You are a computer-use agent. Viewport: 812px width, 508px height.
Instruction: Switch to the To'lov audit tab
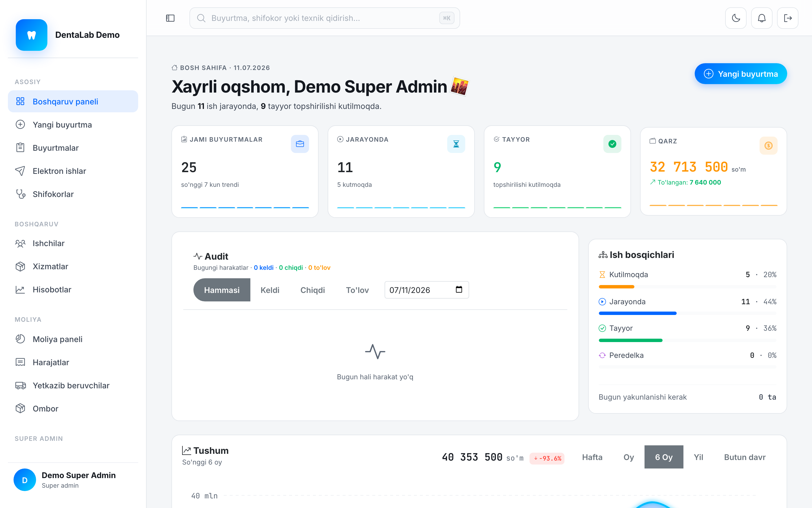click(x=357, y=290)
